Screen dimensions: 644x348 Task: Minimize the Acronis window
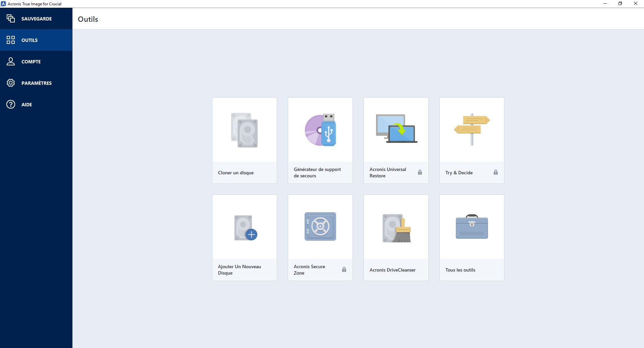605,4
